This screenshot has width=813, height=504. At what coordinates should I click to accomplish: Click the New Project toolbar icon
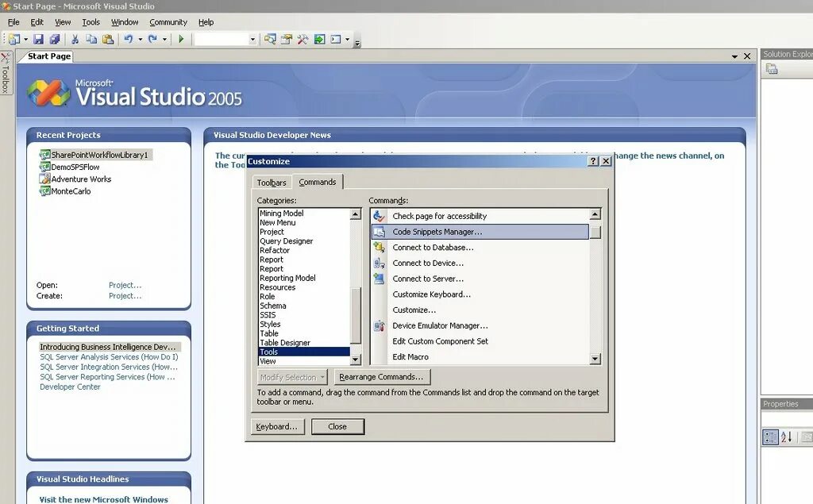click(x=14, y=39)
